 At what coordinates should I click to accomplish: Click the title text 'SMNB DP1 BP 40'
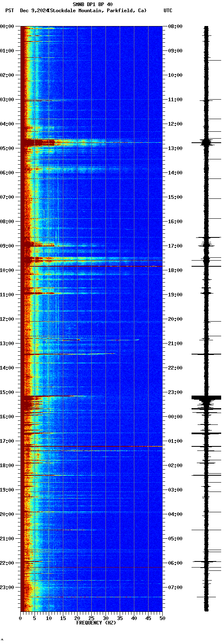click(93, 4)
